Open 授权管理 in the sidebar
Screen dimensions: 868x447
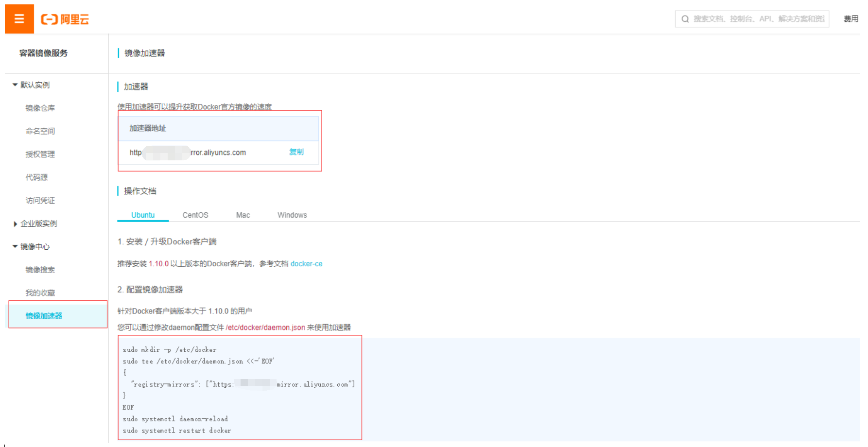coord(40,154)
